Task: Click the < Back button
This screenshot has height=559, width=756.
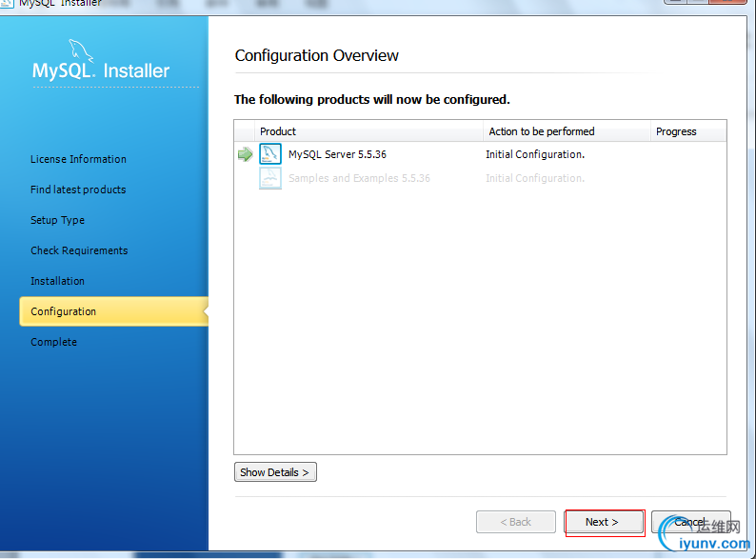Action: tap(516, 522)
